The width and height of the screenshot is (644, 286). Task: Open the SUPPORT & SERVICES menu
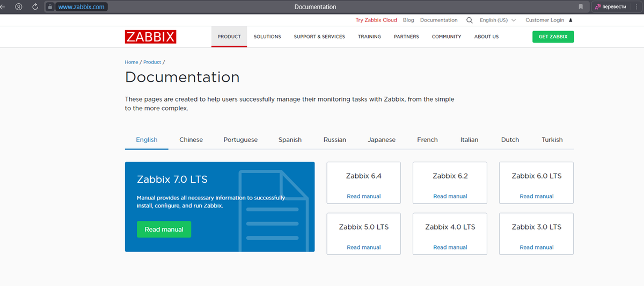(x=319, y=37)
